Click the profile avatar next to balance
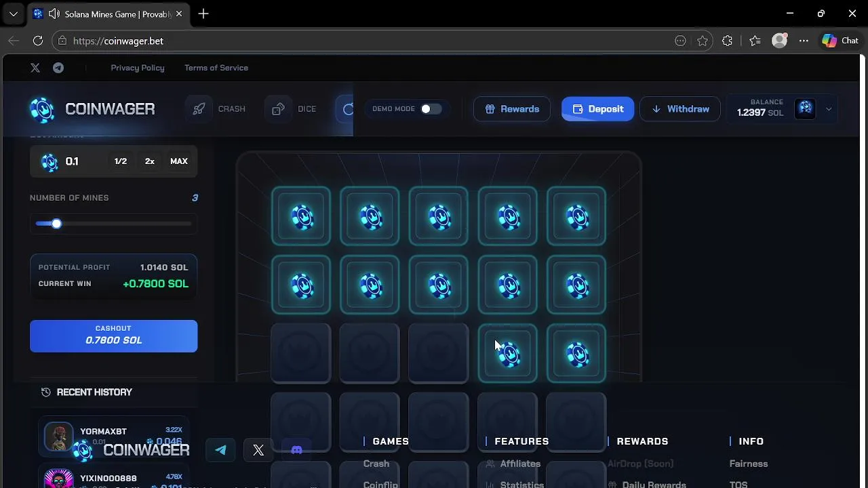 pyautogui.click(x=805, y=108)
